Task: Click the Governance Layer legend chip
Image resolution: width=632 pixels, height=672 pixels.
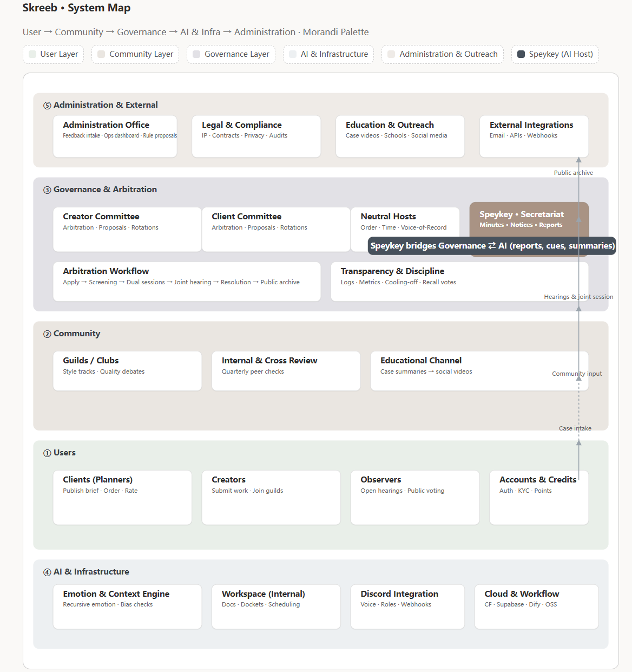Action: 231,54
